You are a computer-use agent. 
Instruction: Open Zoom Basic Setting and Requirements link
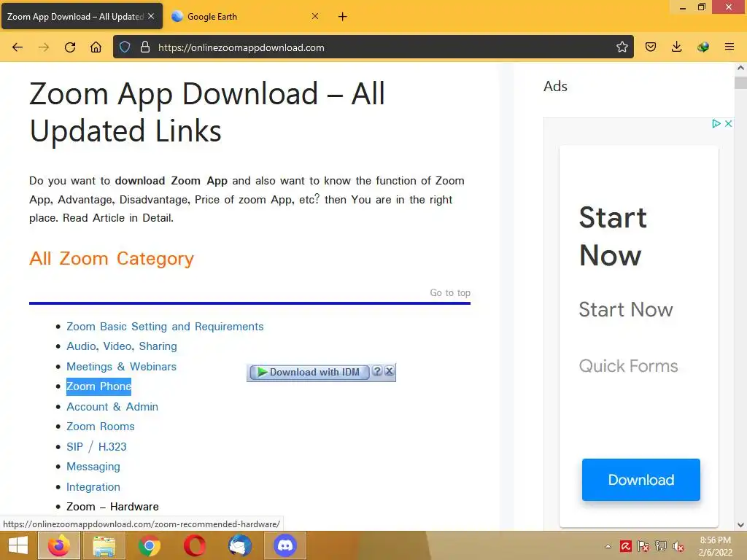click(165, 327)
